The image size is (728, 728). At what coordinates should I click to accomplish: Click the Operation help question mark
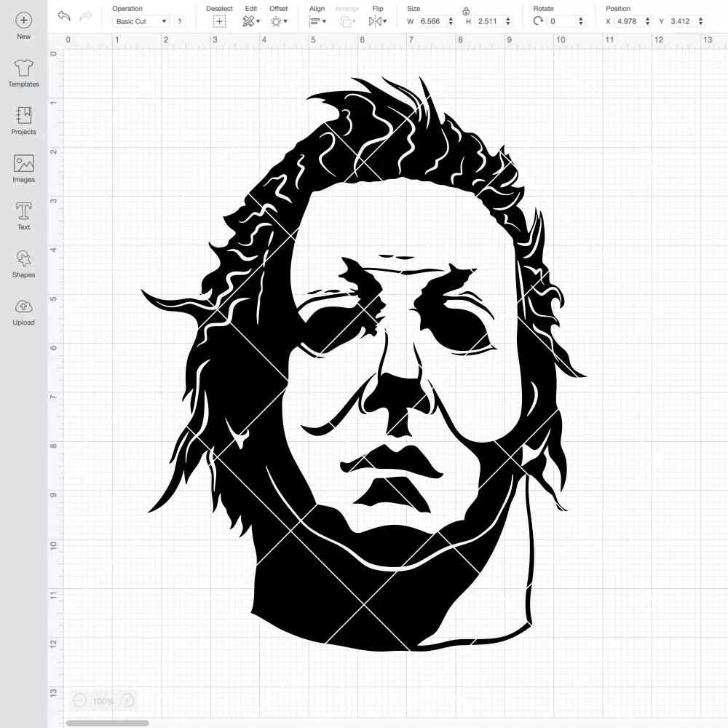[180, 21]
